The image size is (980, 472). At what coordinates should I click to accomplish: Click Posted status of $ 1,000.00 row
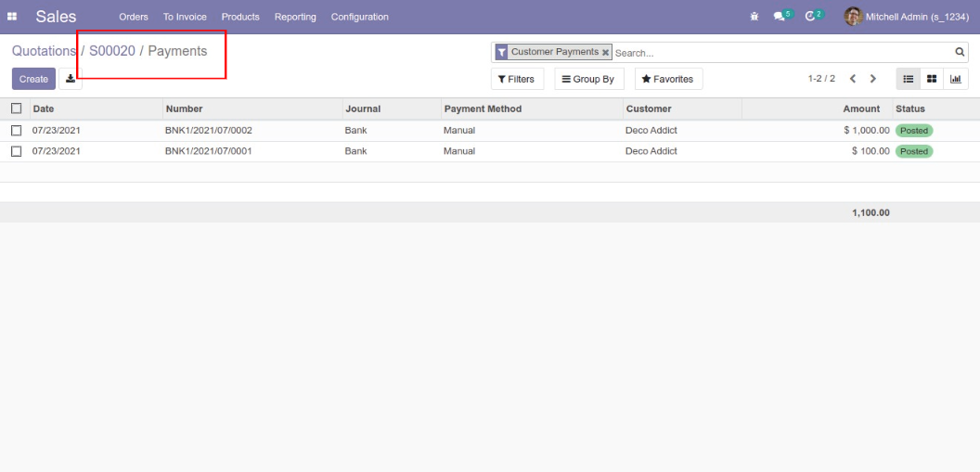click(914, 131)
